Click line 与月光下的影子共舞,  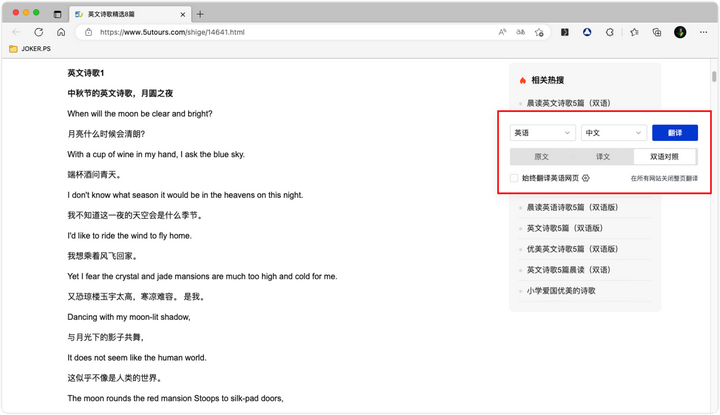click(106, 337)
